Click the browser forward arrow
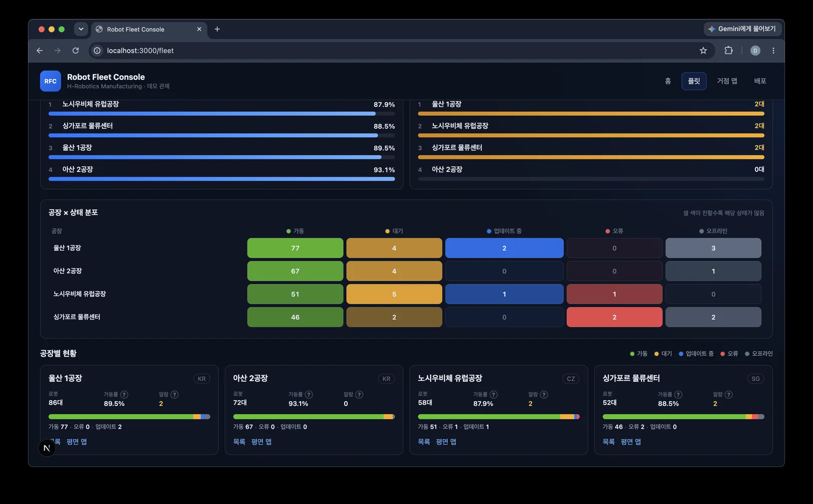 click(58, 51)
